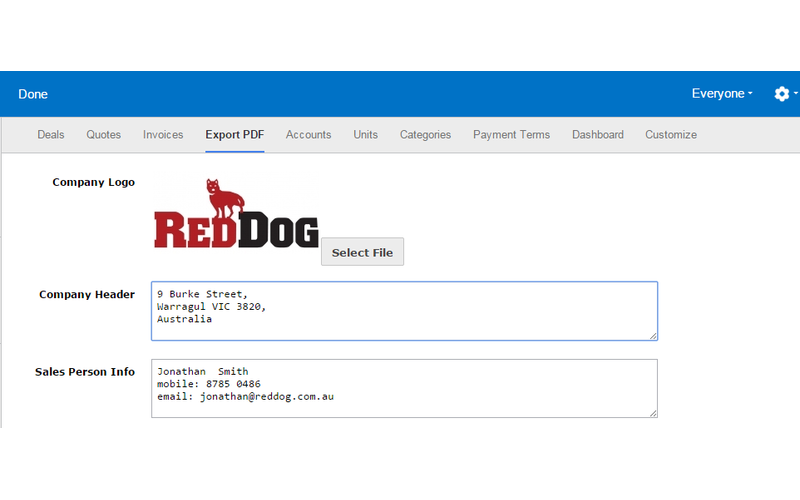The height and width of the screenshot is (500, 800).
Task: Switch to the Units tab
Action: point(365,135)
